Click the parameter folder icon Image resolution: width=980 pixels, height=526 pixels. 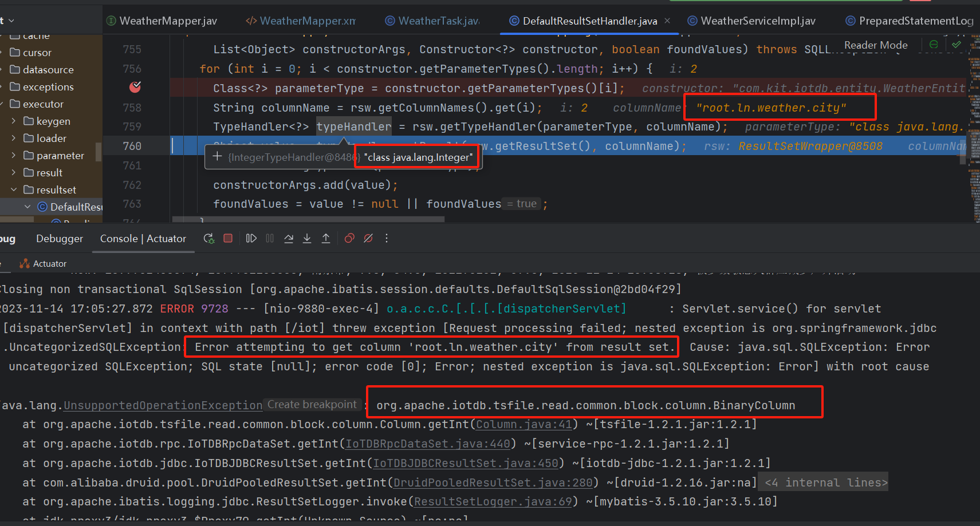pyautogui.click(x=29, y=155)
